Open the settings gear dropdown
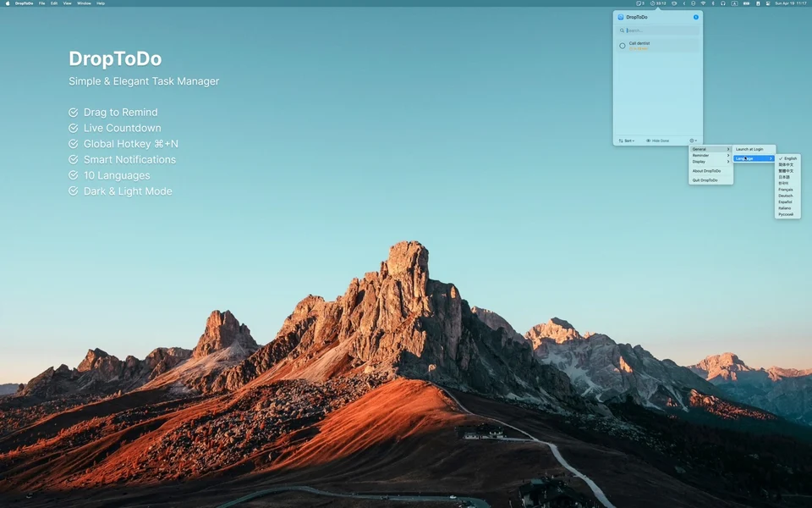812x508 pixels. (x=693, y=141)
